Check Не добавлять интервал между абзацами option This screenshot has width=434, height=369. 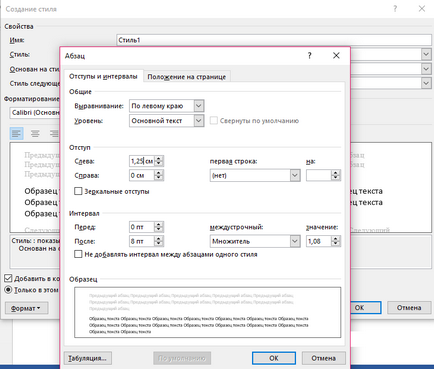point(78,254)
